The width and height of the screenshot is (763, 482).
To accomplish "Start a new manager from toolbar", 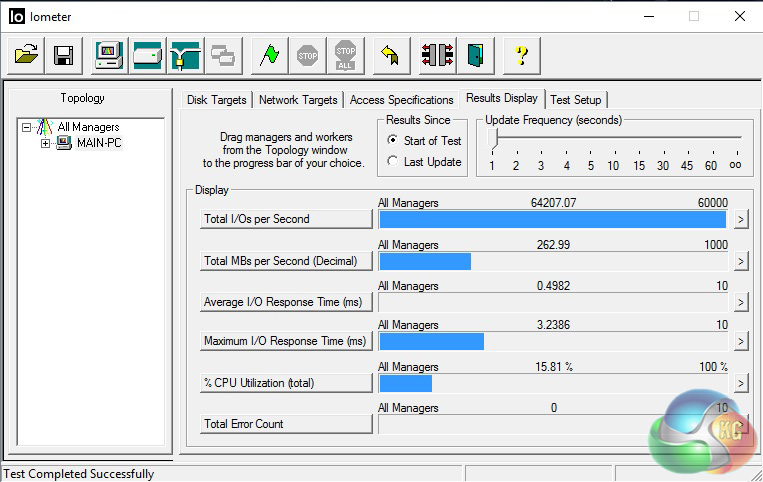I will [x=108, y=55].
